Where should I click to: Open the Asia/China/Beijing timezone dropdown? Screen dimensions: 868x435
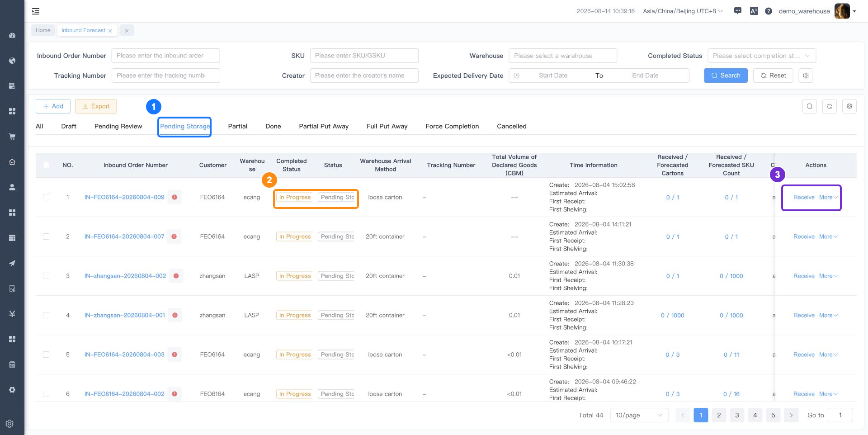(683, 11)
